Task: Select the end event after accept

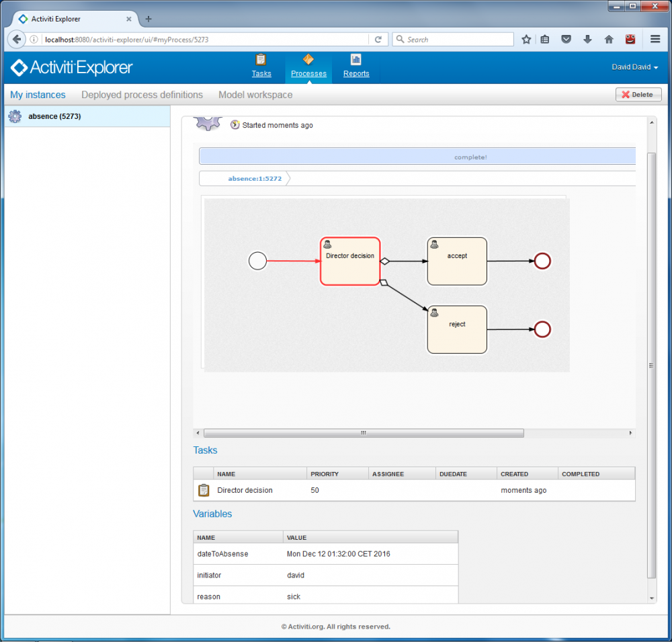Action: click(x=542, y=261)
